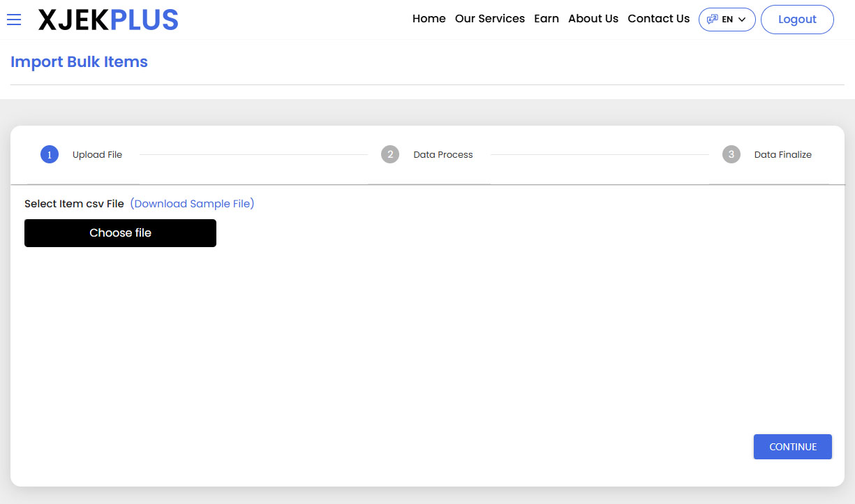The width and height of the screenshot is (855, 504).
Task: Click the language translate icon
Action: (x=712, y=20)
